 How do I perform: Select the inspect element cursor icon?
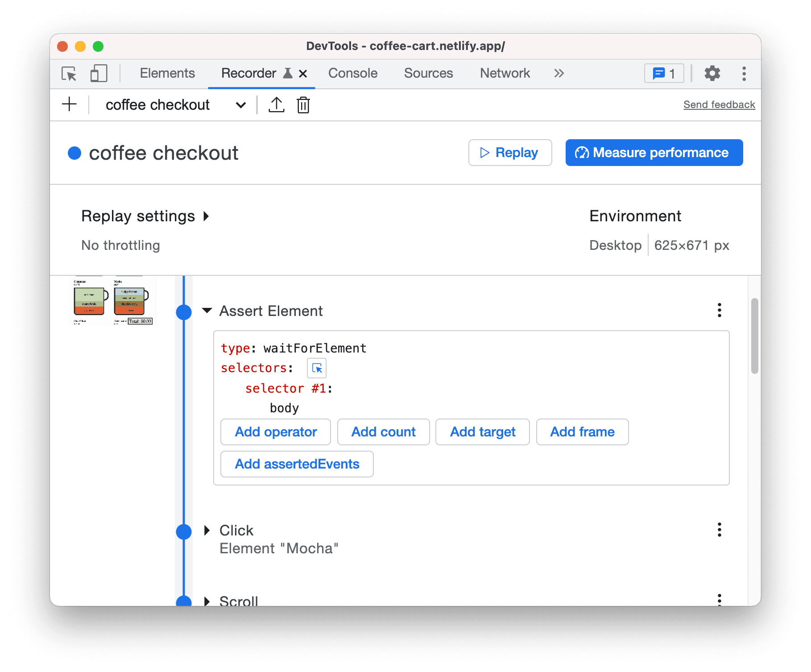(x=68, y=73)
